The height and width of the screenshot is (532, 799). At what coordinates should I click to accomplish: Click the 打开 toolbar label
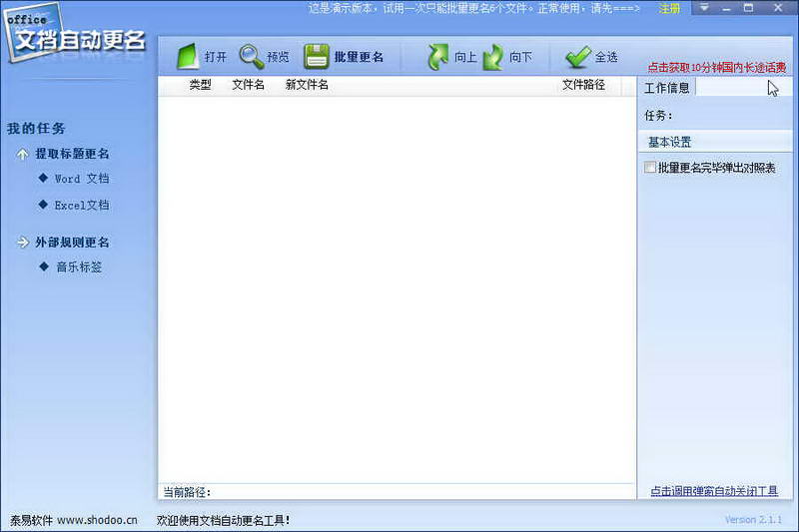tap(215, 57)
